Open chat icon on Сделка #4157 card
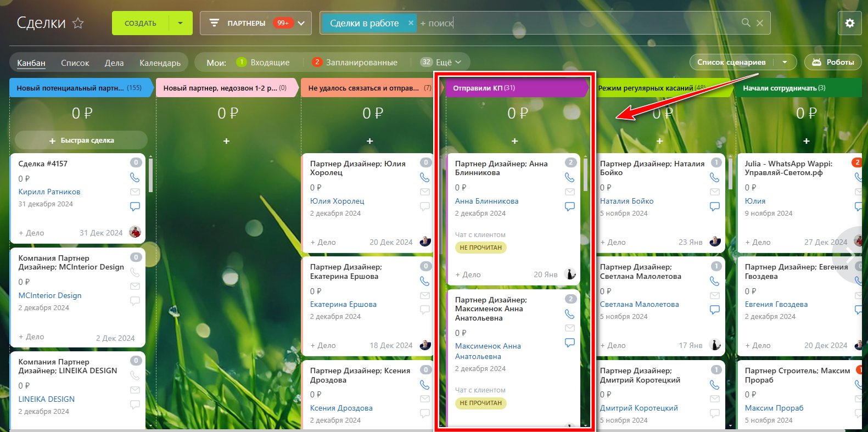Image resolution: width=868 pixels, height=432 pixels. [135, 206]
